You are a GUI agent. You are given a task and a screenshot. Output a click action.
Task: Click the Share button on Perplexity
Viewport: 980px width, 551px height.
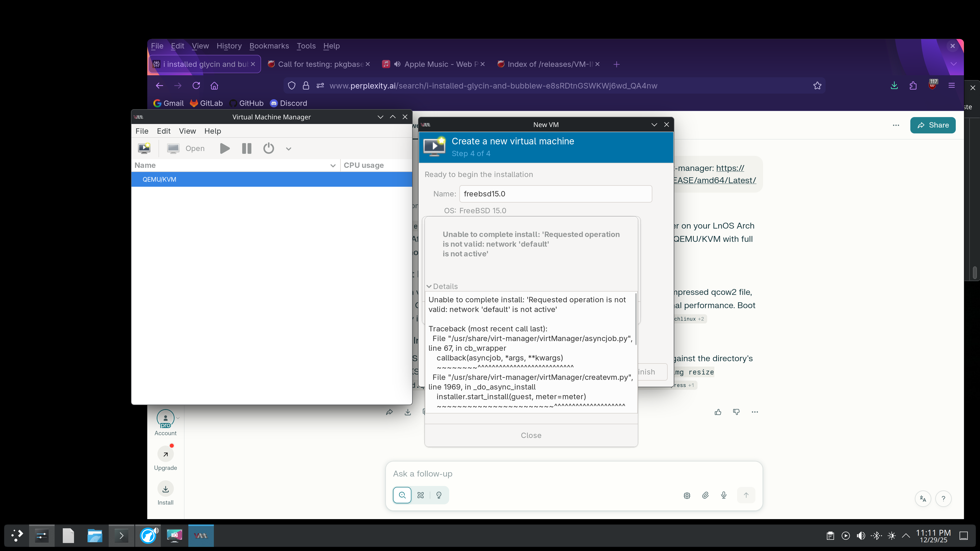coord(933,125)
